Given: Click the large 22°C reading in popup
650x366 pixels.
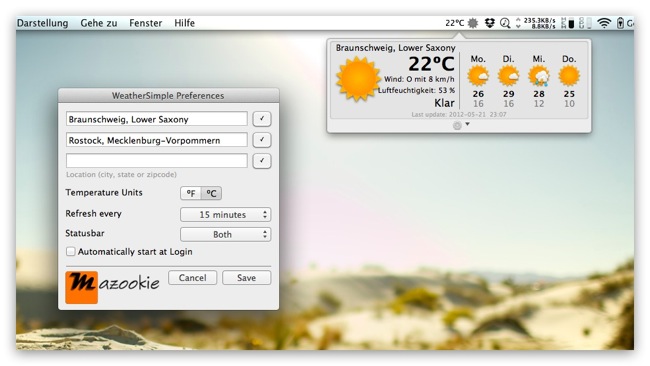Looking at the screenshot, I should (431, 63).
